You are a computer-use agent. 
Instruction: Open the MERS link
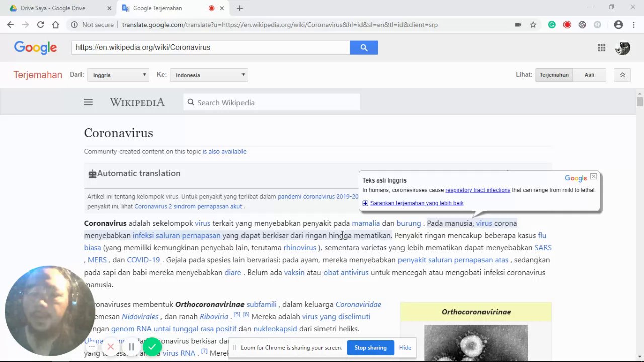(x=97, y=260)
